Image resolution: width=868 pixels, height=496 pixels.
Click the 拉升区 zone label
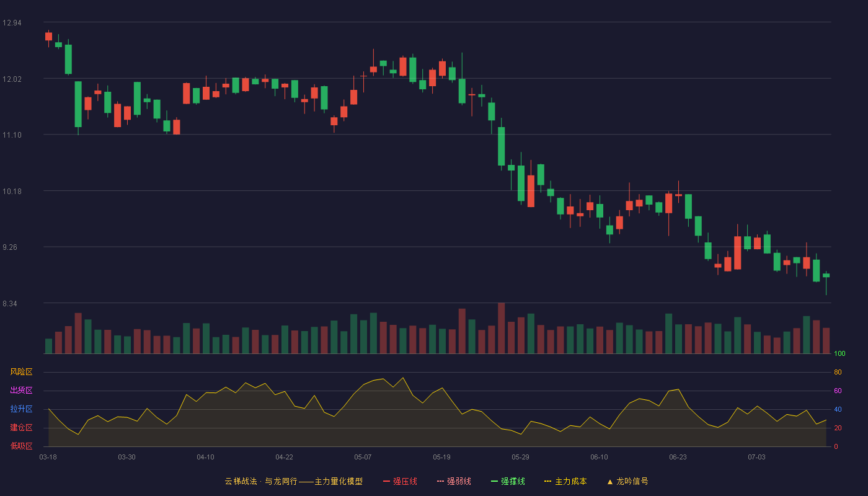coord(21,409)
